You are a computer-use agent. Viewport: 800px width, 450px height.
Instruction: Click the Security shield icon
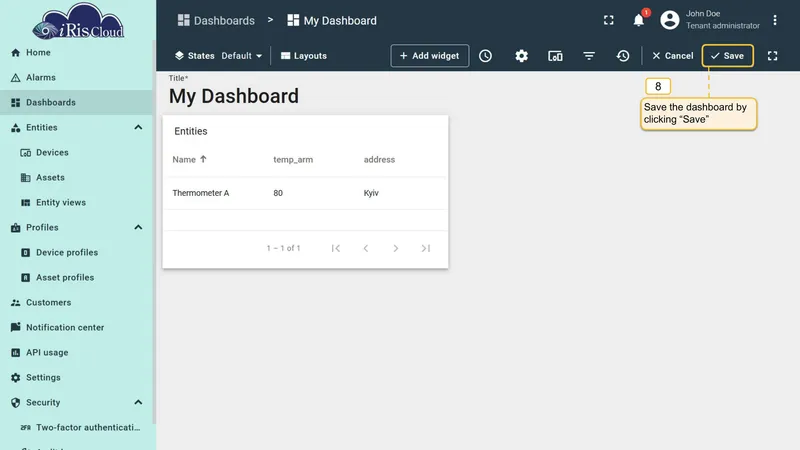[x=15, y=403]
